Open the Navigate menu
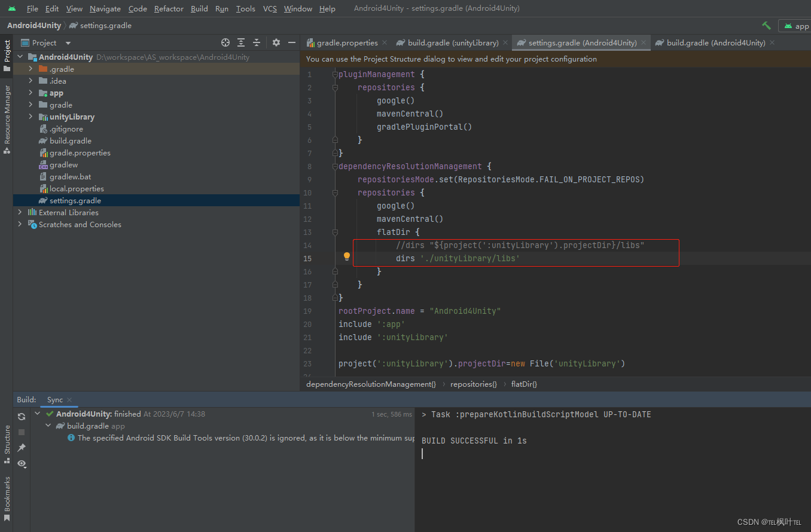Image resolution: width=811 pixels, height=532 pixels. [x=105, y=8]
